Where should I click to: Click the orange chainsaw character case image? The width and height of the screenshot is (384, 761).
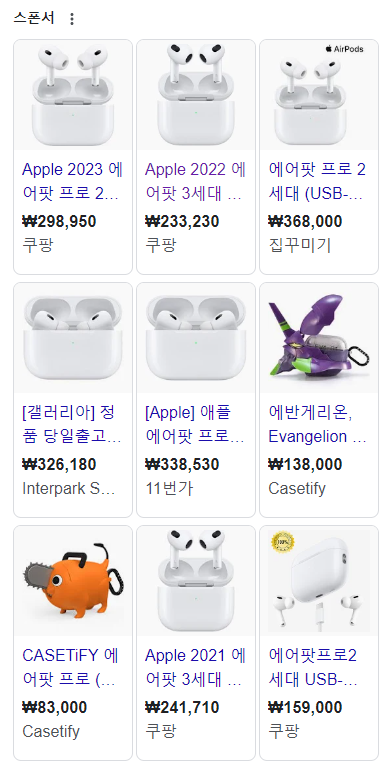coord(73,581)
